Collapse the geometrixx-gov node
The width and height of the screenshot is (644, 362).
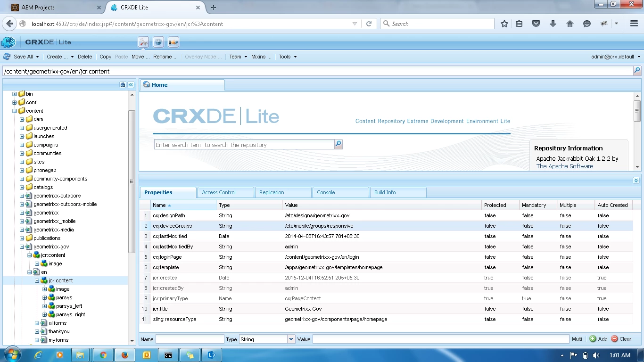(x=22, y=247)
